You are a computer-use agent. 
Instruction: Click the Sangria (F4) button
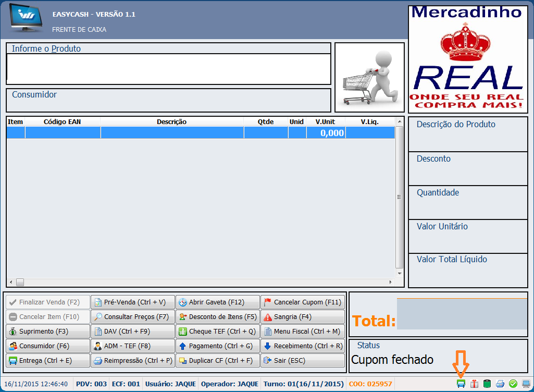303,317
